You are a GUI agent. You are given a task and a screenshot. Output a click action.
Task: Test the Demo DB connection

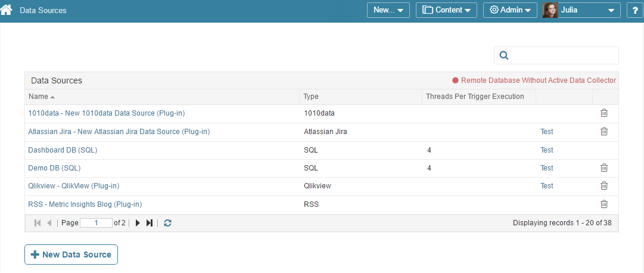pos(547,167)
